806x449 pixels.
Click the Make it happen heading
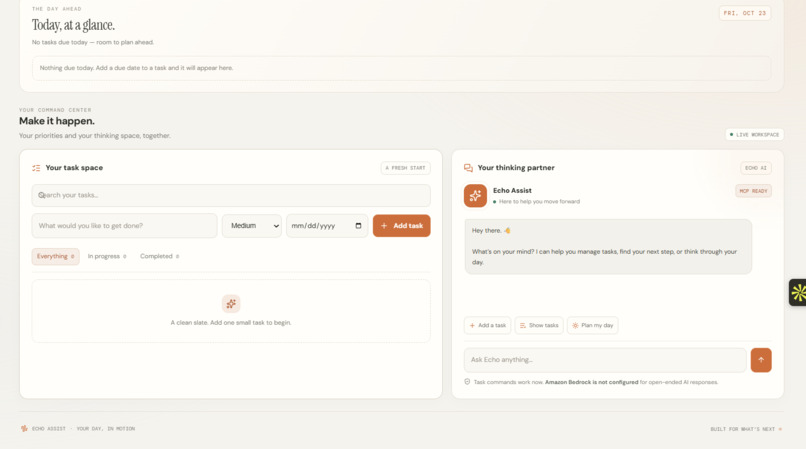click(x=57, y=121)
